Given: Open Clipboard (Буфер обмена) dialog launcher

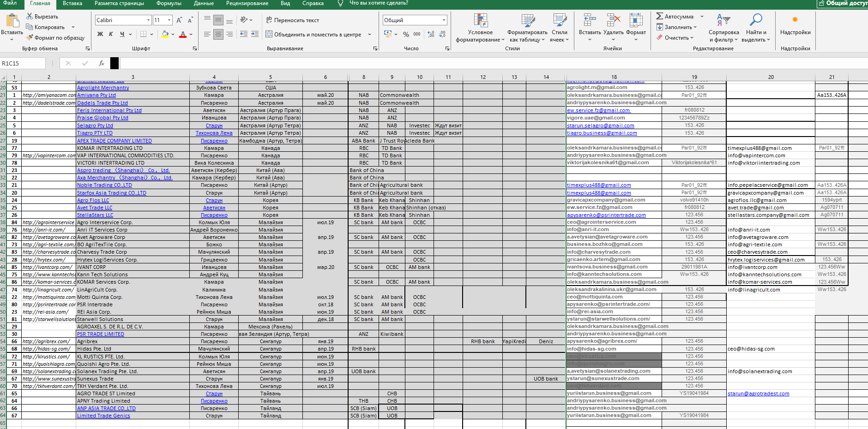Looking at the screenshot, I should pyautogui.click(x=88, y=48).
